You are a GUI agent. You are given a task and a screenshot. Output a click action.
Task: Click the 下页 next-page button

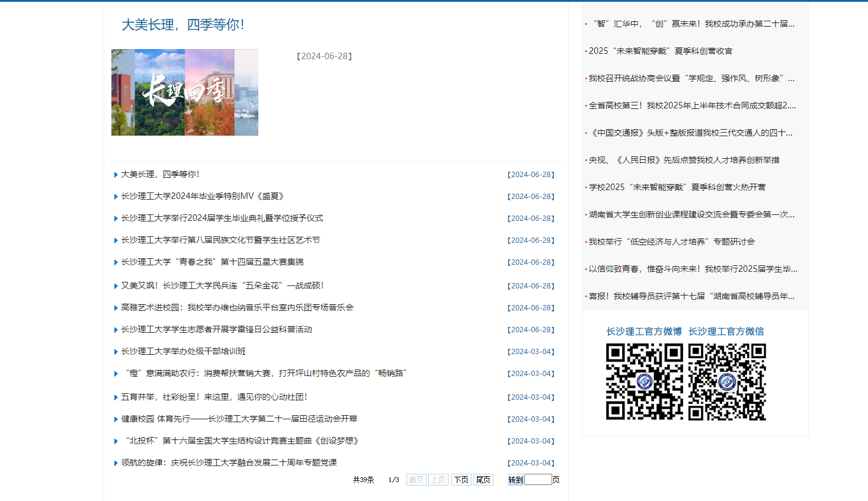click(x=461, y=480)
